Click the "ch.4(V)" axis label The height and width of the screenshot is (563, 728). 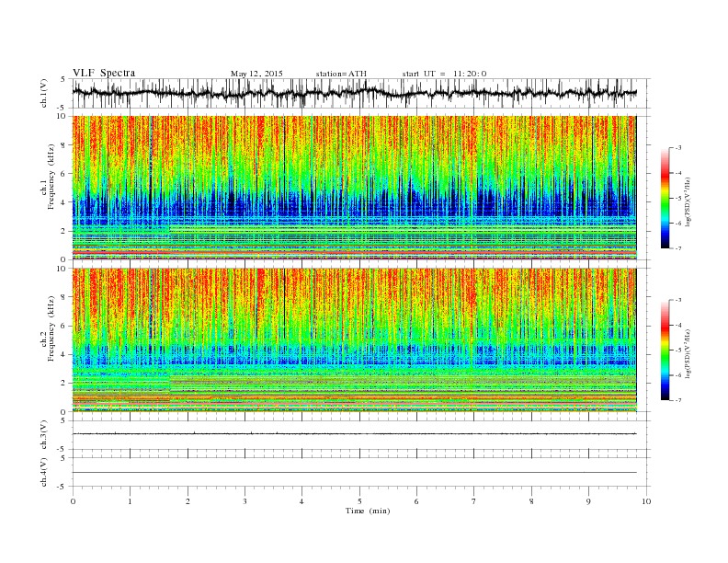(43, 472)
